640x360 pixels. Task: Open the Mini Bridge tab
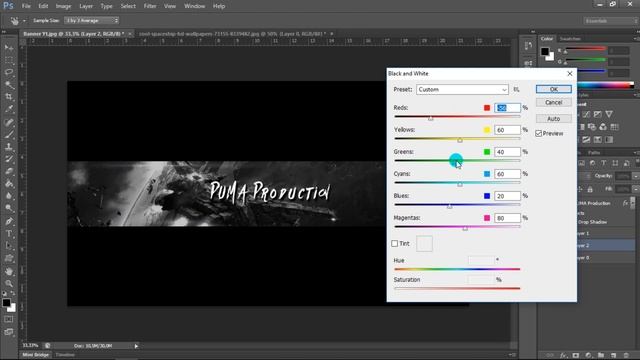36,355
